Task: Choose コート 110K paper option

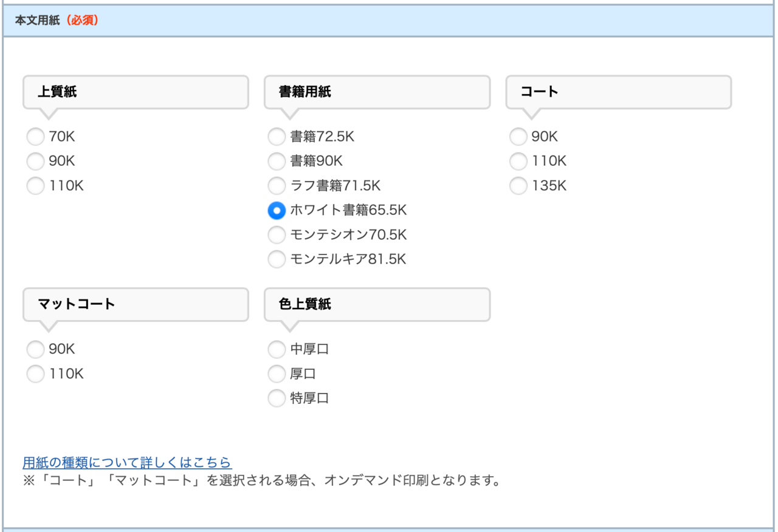Action: pyautogui.click(x=518, y=161)
